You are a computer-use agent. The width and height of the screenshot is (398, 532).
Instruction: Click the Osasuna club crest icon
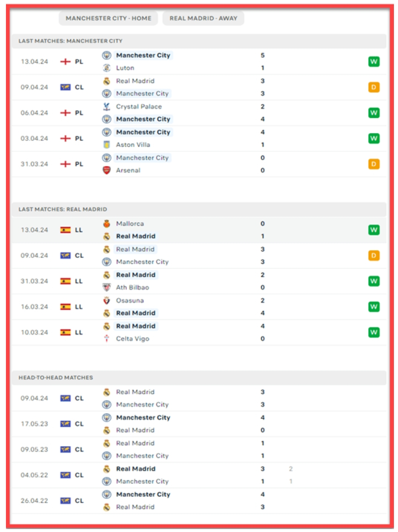click(x=107, y=301)
